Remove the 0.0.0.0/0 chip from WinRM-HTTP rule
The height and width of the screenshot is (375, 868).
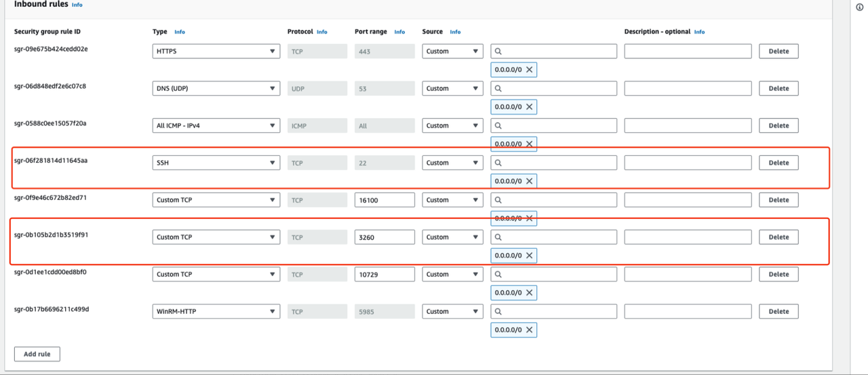click(530, 330)
